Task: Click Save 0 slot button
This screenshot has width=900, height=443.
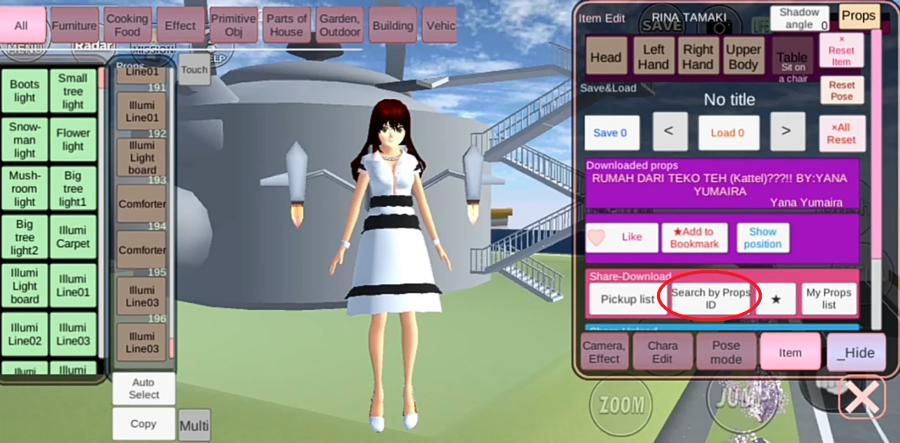Action: pyautogui.click(x=612, y=133)
